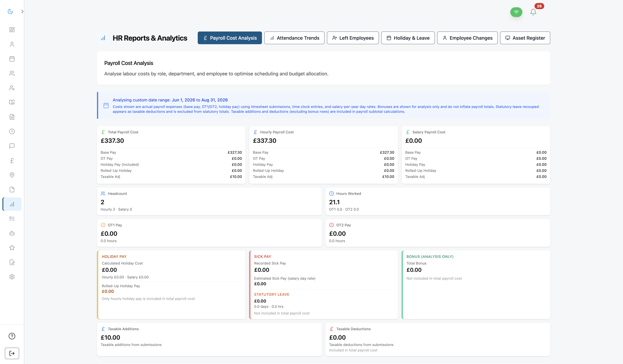The height and width of the screenshot is (364, 623).
Task: Switch to the Asset Register tab
Action: tap(525, 38)
